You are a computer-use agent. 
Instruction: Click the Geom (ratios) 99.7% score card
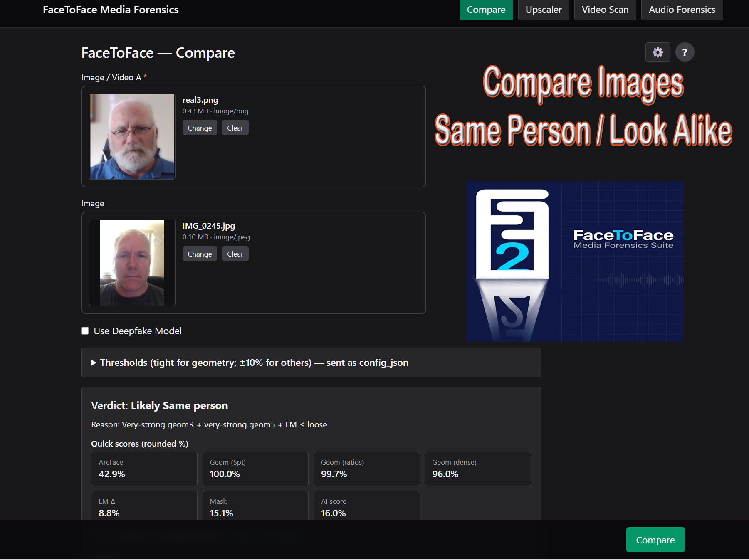(366, 469)
